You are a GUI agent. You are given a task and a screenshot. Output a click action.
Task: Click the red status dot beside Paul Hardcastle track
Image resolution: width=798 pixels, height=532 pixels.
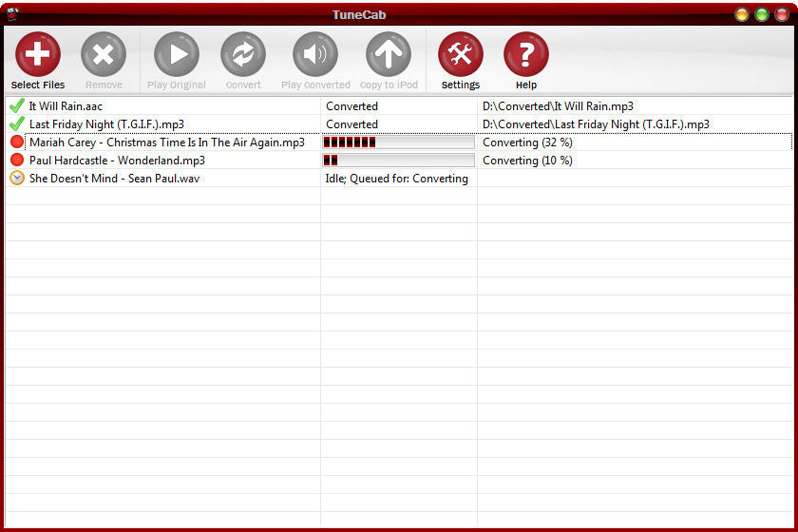17,160
